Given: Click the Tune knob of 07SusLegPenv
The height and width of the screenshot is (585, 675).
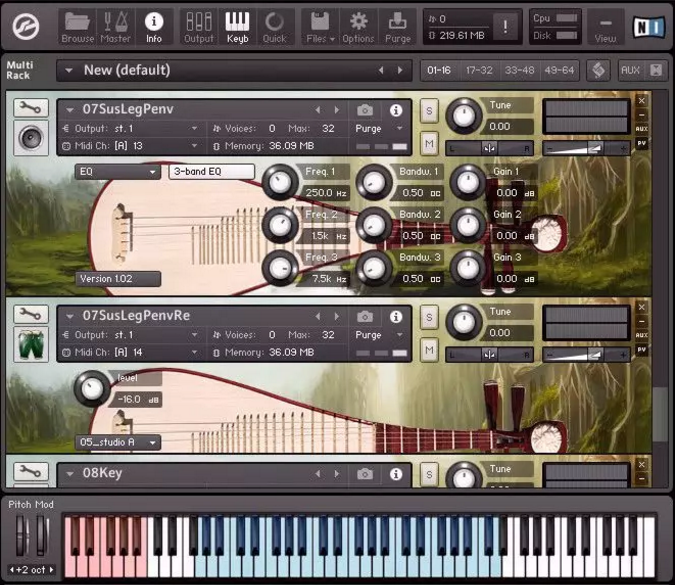Looking at the screenshot, I should coord(464,116).
